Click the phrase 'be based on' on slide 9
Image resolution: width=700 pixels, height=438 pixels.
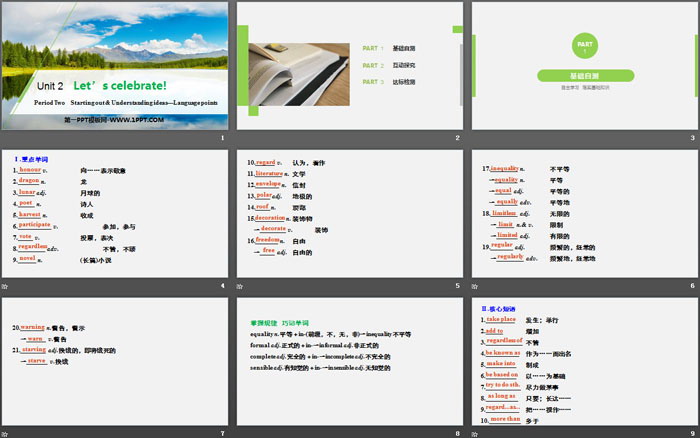(503, 374)
